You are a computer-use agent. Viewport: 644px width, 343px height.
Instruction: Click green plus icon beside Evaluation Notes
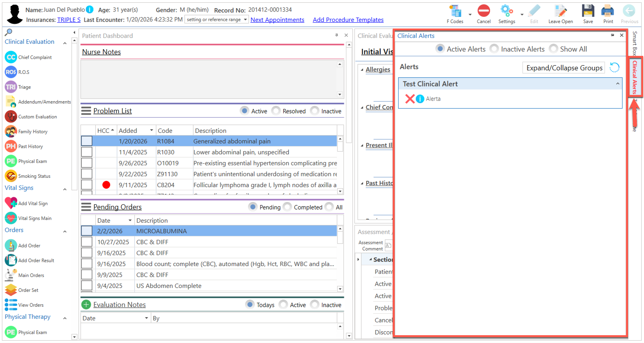(86, 305)
